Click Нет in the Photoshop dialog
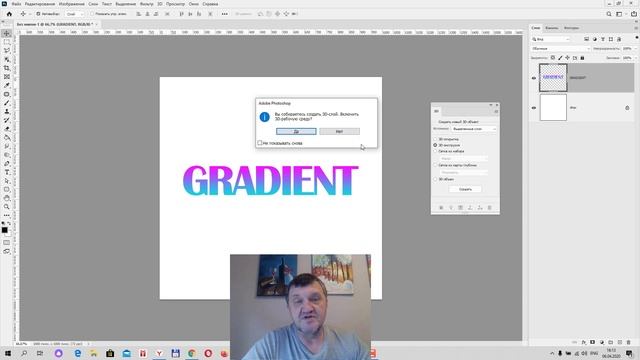 339,131
